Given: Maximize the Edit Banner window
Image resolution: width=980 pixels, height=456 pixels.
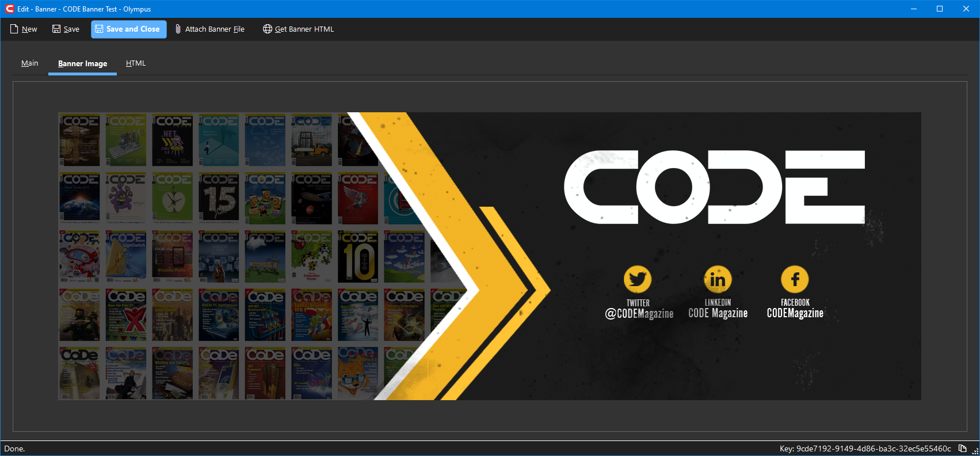Looking at the screenshot, I should (x=940, y=9).
